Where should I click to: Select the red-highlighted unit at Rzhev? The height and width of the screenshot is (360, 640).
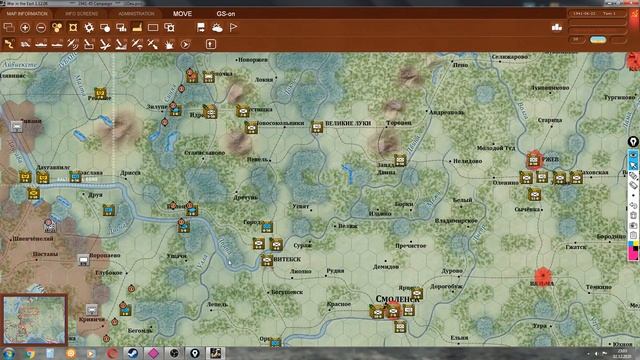point(533,160)
